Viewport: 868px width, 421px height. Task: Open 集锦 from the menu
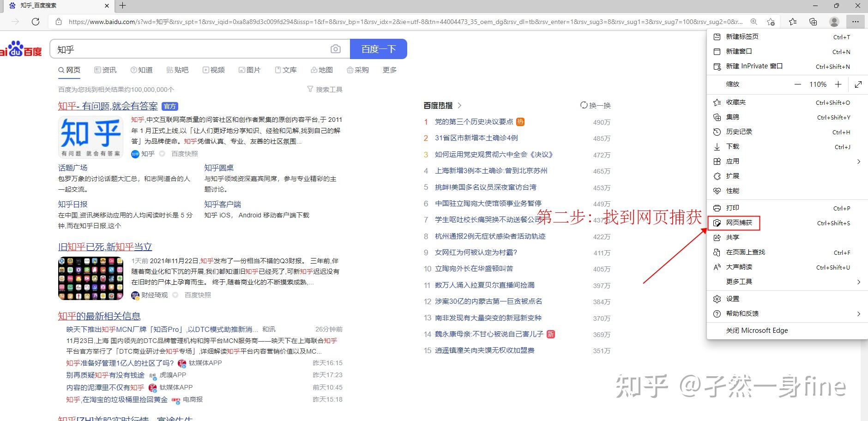pos(787,117)
